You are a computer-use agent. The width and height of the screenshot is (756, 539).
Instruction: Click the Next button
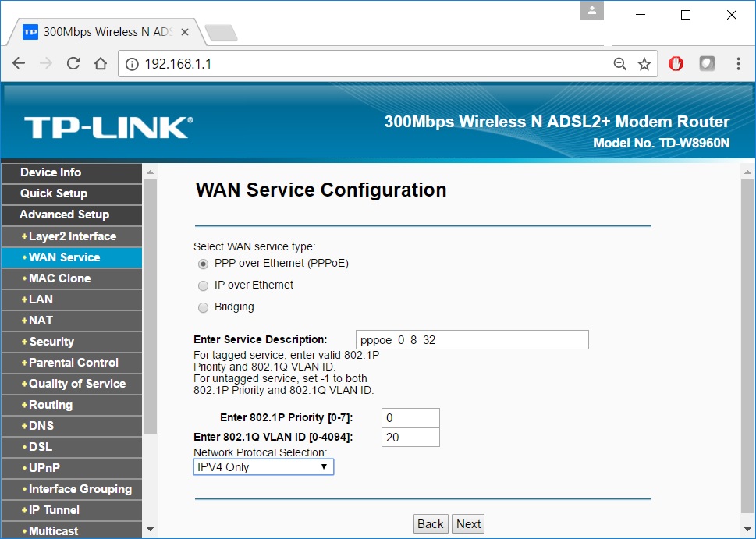(468, 524)
